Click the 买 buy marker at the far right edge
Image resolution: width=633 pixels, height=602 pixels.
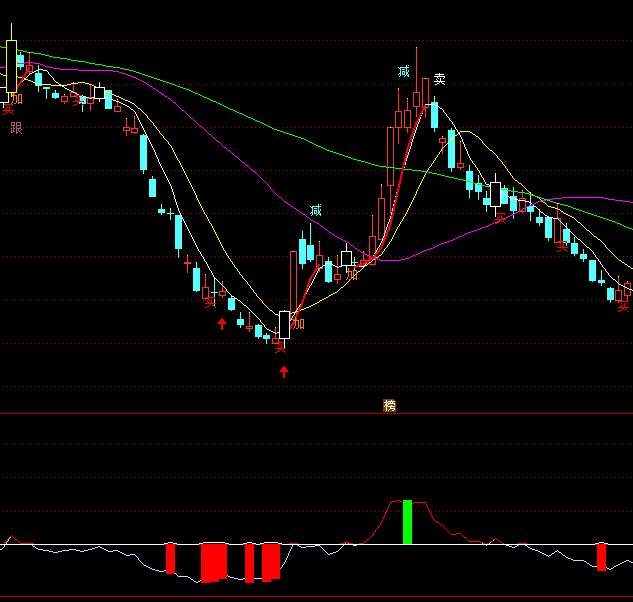624,306
